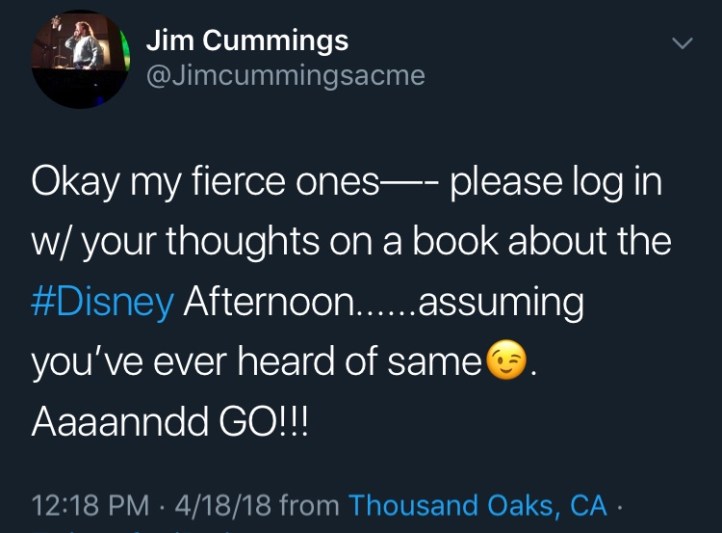Open the Thousand Oaks, CA location

pos(477,506)
